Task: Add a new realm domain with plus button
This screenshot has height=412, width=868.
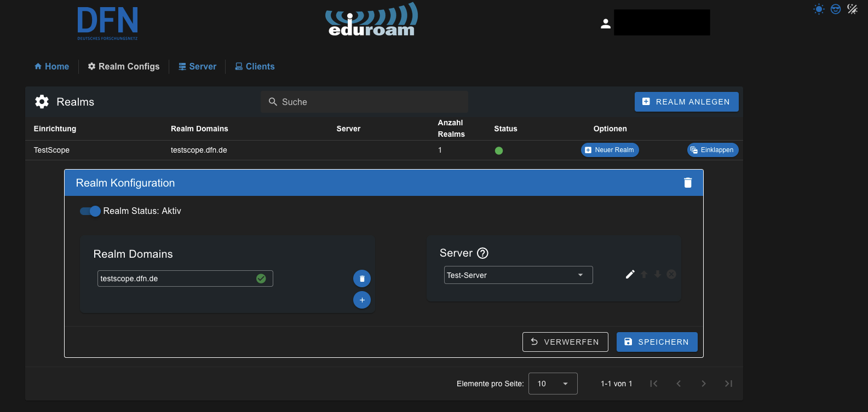Action: 361,300
